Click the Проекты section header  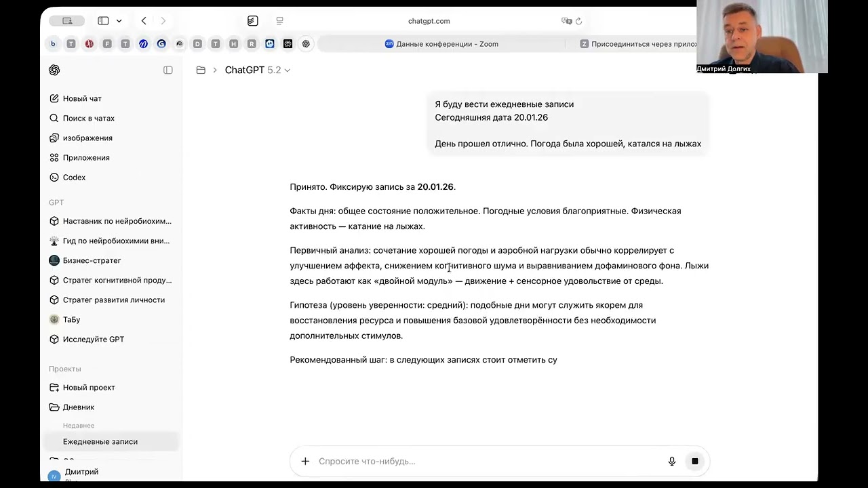[x=65, y=369]
